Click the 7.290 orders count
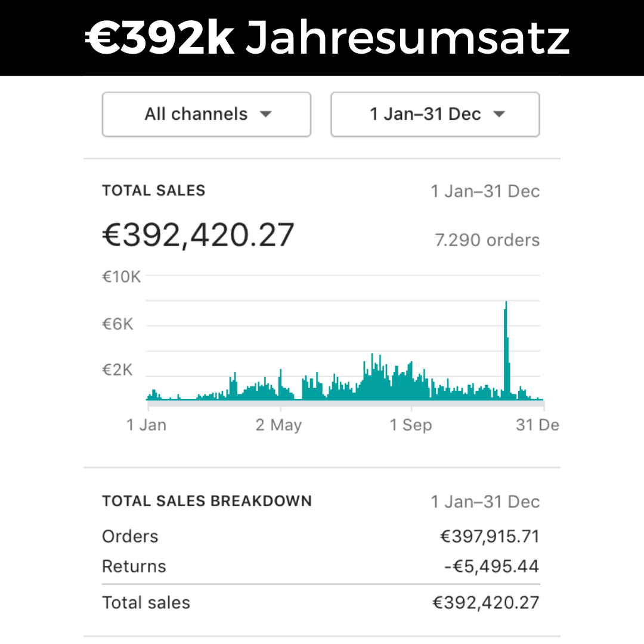The height and width of the screenshot is (644, 644). tap(487, 240)
